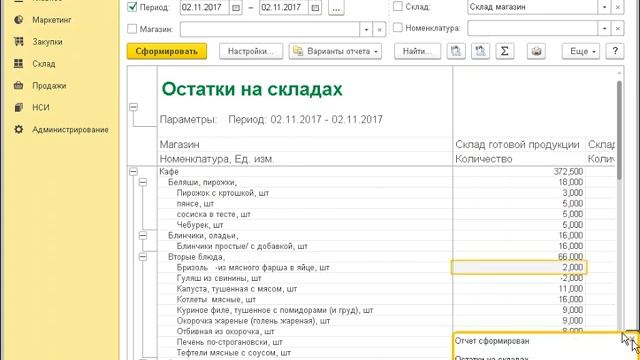Select the Котлеты мясные row

click(216, 299)
